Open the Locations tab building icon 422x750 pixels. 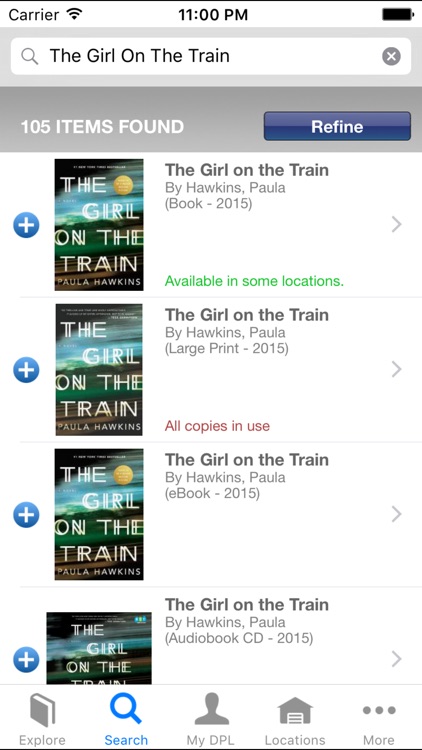click(x=295, y=711)
